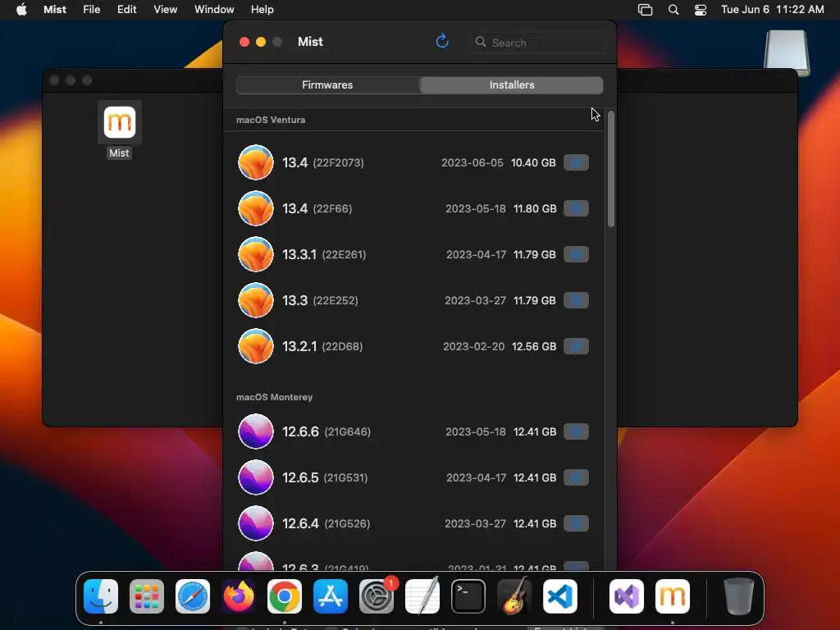Image resolution: width=840 pixels, height=630 pixels.
Task: Click Monterey icon for 12.6.6 row
Action: click(256, 431)
